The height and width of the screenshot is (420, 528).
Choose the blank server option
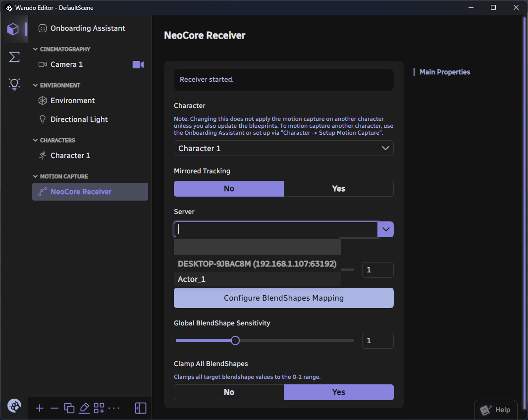(257, 247)
